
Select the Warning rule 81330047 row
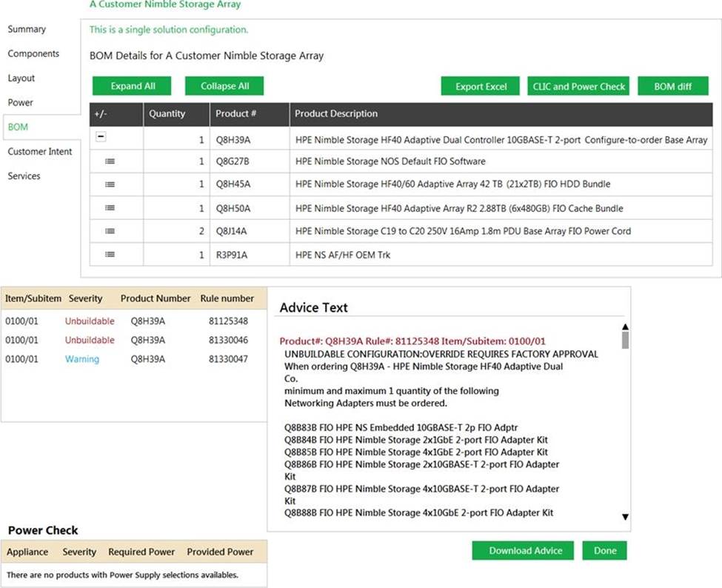tap(130, 360)
